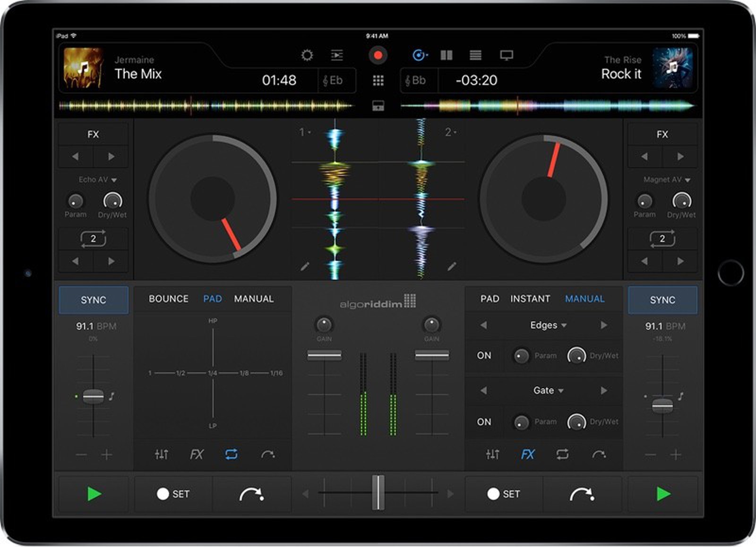This screenshot has height=547, width=756.
Task: Click the SET cue button on the left deck
Action: 173,494
